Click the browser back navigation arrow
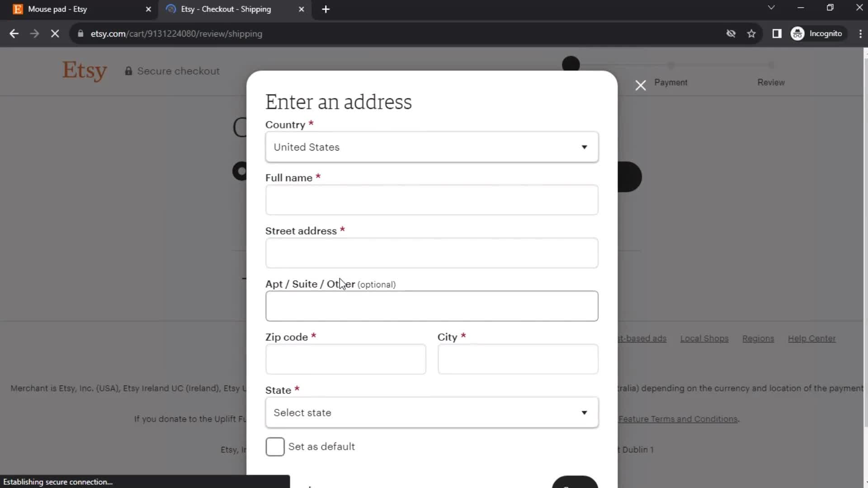 tap(14, 33)
